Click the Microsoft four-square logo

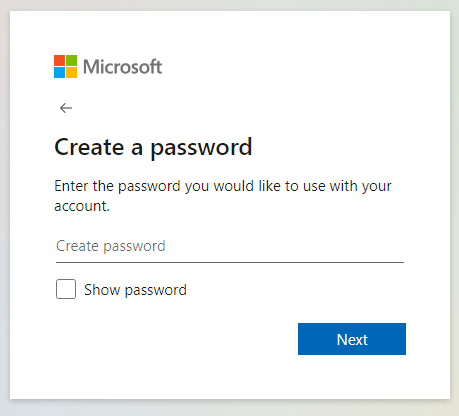[65, 66]
